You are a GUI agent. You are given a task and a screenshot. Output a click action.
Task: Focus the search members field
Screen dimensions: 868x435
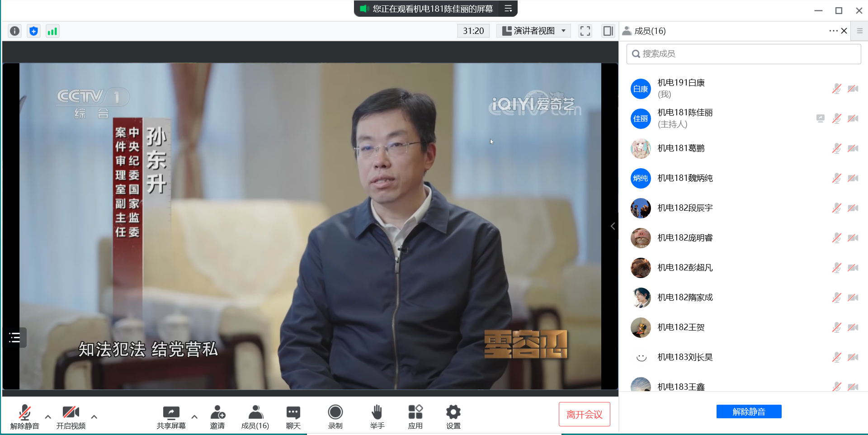(x=744, y=54)
